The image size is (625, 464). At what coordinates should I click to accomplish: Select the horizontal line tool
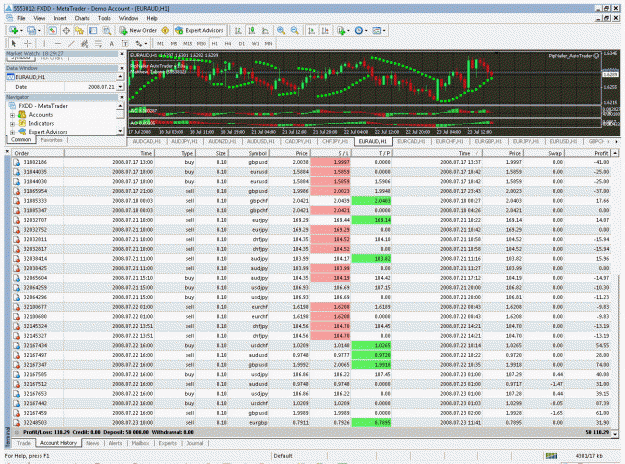[58, 43]
